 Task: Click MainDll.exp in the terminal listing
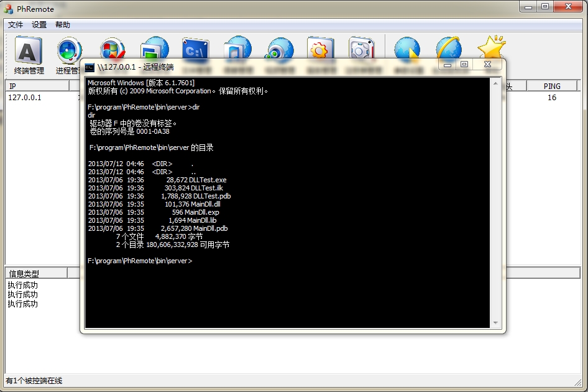[202, 212]
